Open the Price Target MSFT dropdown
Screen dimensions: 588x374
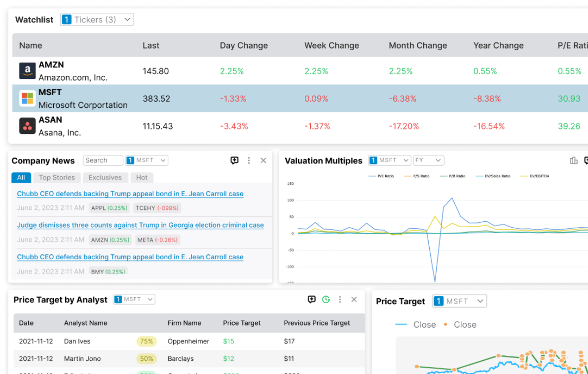click(x=459, y=301)
